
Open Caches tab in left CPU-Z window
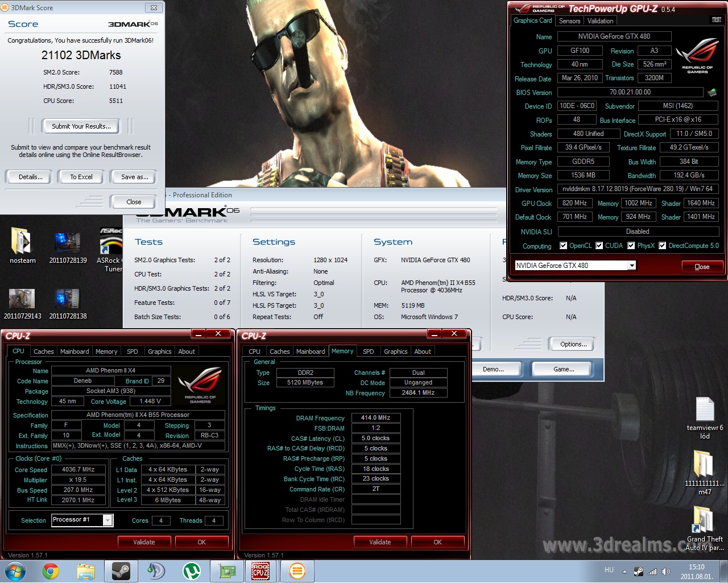[43, 352]
